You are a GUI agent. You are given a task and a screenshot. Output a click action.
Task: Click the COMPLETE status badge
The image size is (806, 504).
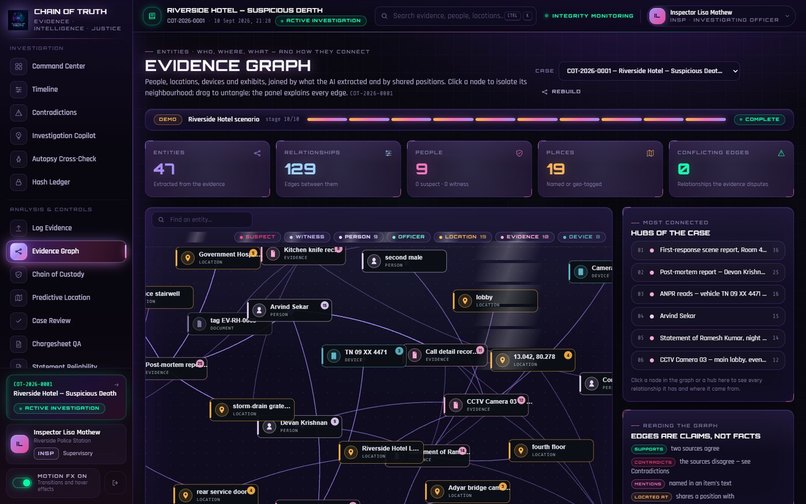(x=759, y=119)
